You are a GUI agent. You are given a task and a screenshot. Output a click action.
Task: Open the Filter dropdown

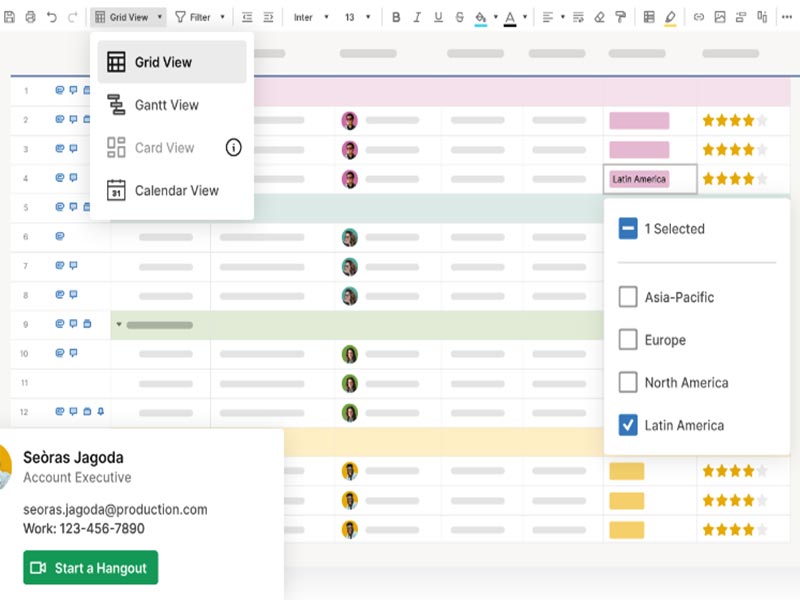coord(200,16)
